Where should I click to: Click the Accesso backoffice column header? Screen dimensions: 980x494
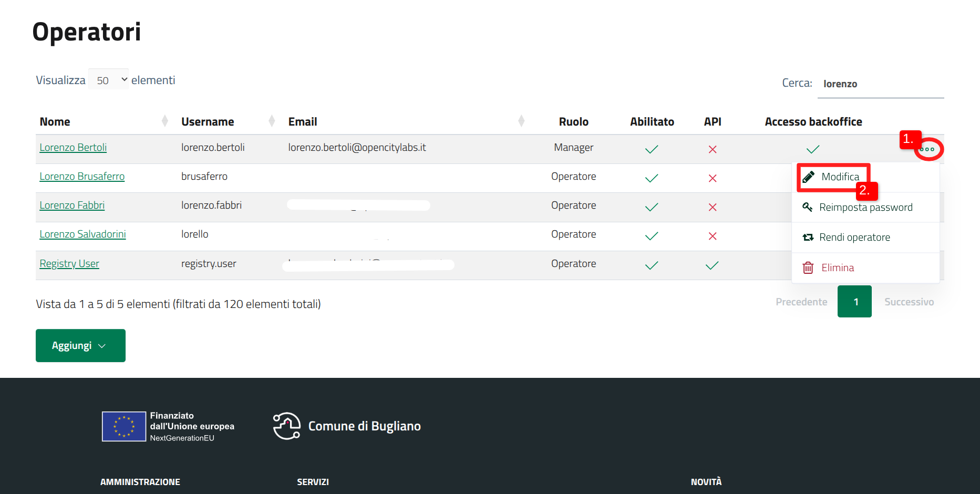point(813,121)
